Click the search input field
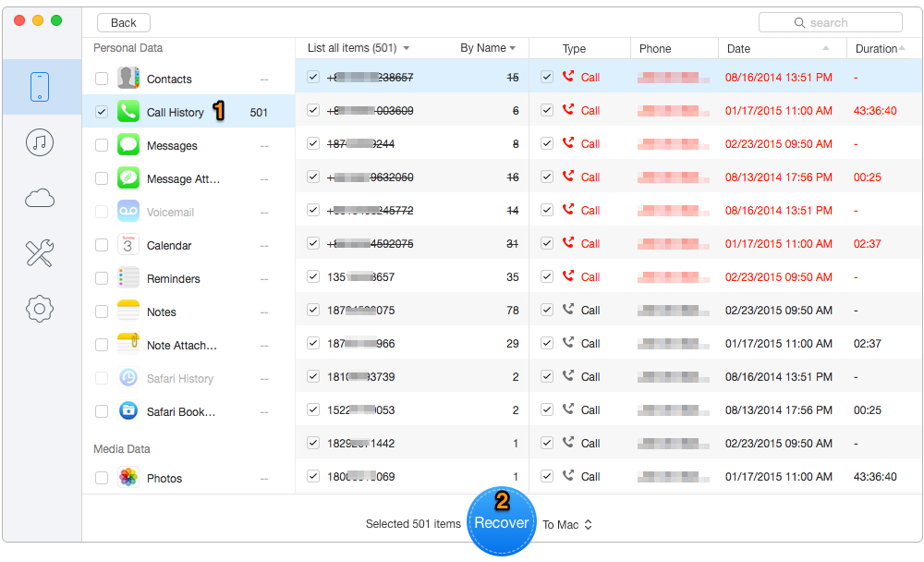The width and height of the screenshot is (924, 562). pyautogui.click(x=831, y=22)
